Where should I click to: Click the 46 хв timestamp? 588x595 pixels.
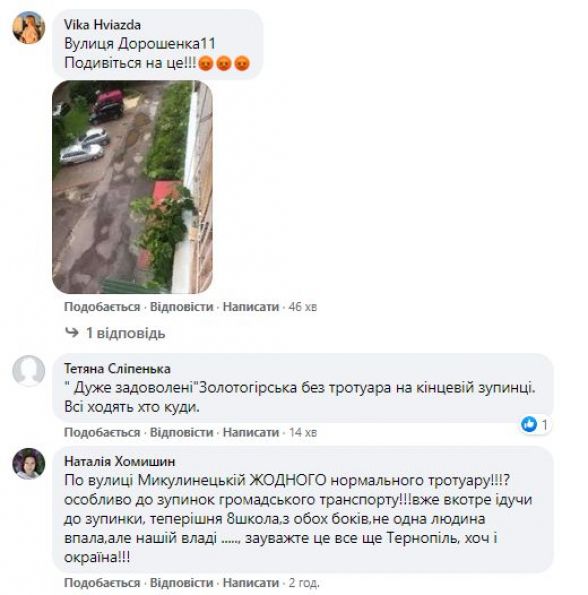tap(302, 307)
